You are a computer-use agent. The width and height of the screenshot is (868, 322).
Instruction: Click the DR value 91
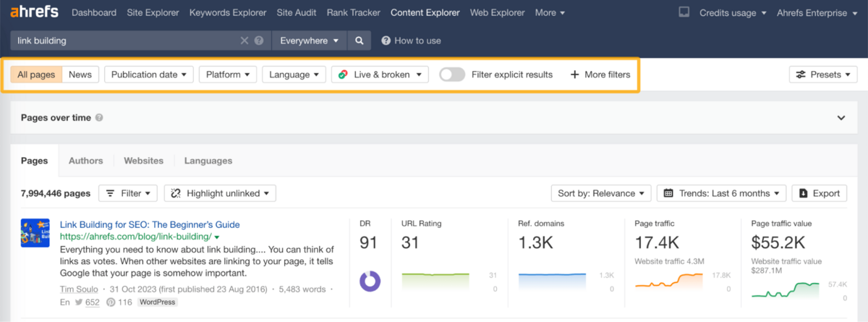[369, 242]
